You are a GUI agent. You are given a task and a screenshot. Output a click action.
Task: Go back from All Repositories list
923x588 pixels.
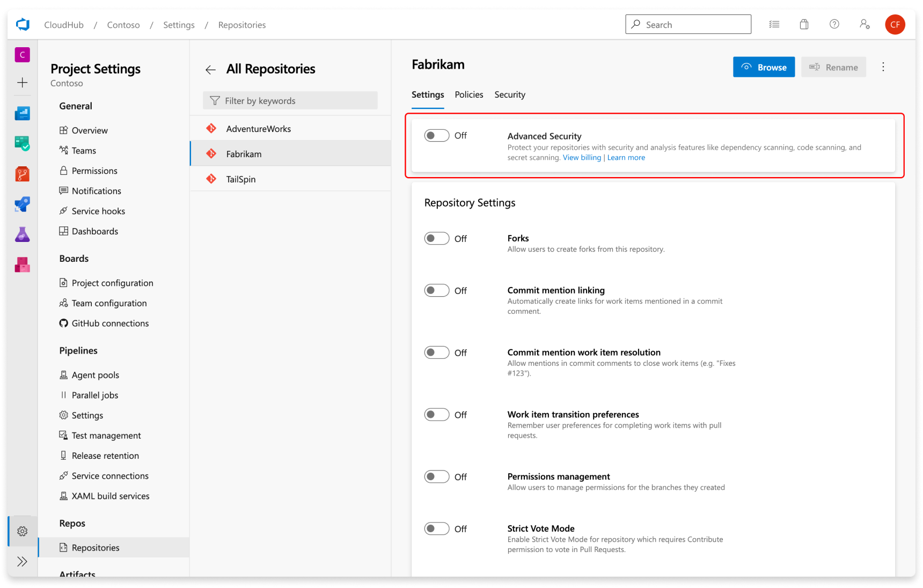[210, 70]
